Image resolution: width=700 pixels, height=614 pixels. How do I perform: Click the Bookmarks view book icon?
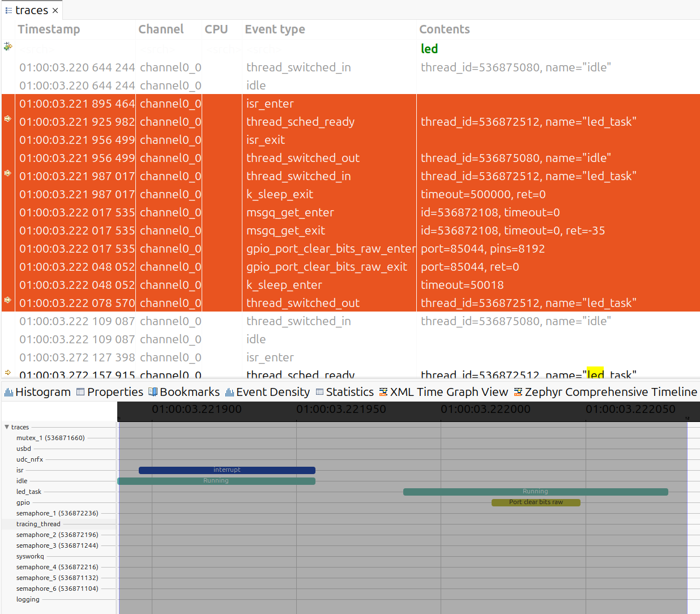(x=152, y=391)
